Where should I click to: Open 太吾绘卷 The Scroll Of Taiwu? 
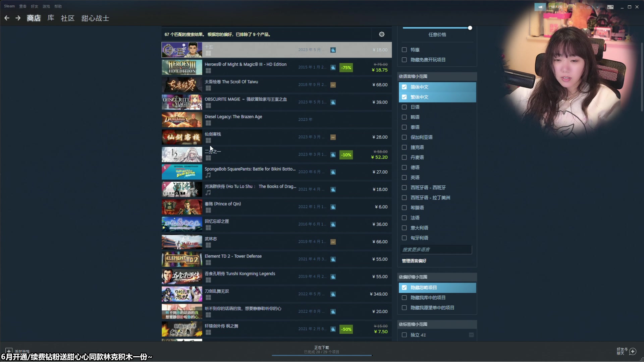tap(276, 85)
